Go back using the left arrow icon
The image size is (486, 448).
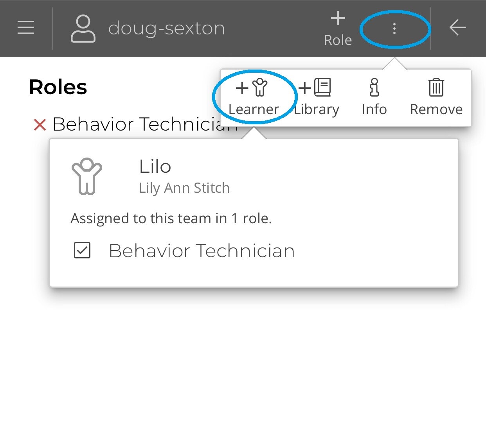tap(457, 27)
